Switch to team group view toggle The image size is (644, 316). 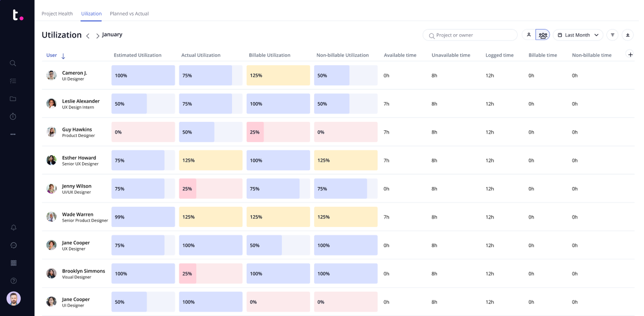[543, 35]
